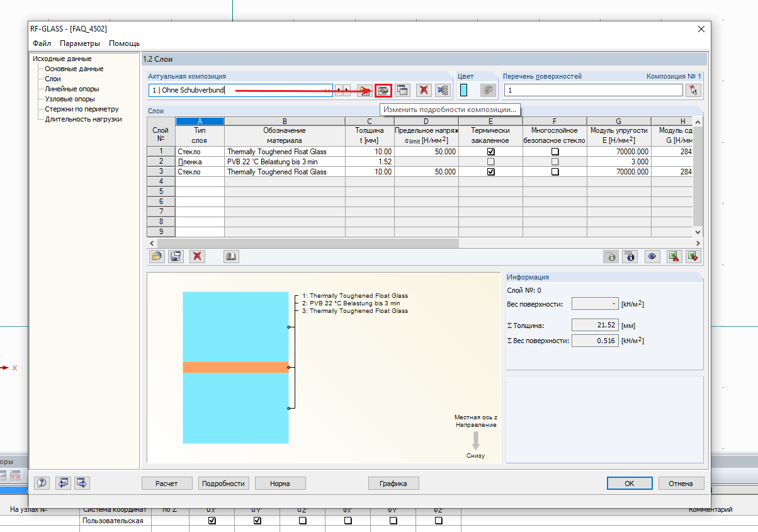This screenshot has width=758, height=532.
Task: Click the cyan composition color swatch
Action: click(x=463, y=91)
